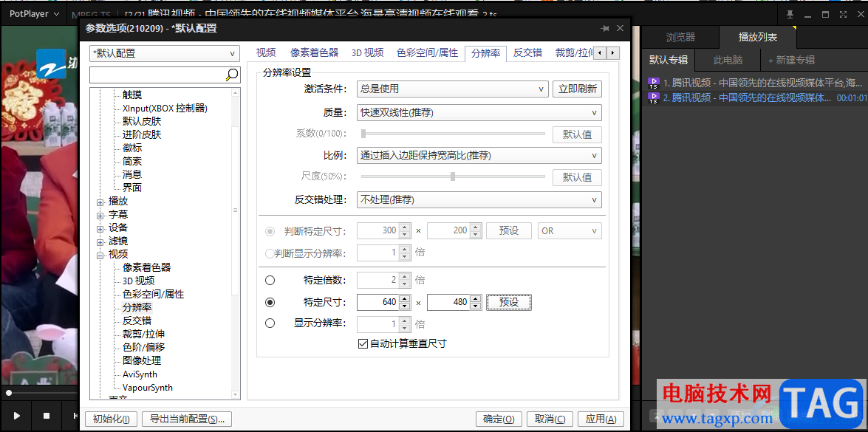Viewport: 868px width, 432px height.
Task: Increase the 640 width with its up arrow
Action: click(405, 298)
